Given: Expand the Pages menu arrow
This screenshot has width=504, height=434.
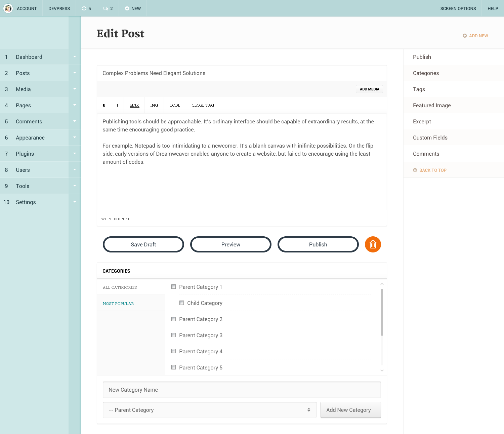Looking at the screenshot, I should click(75, 105).
